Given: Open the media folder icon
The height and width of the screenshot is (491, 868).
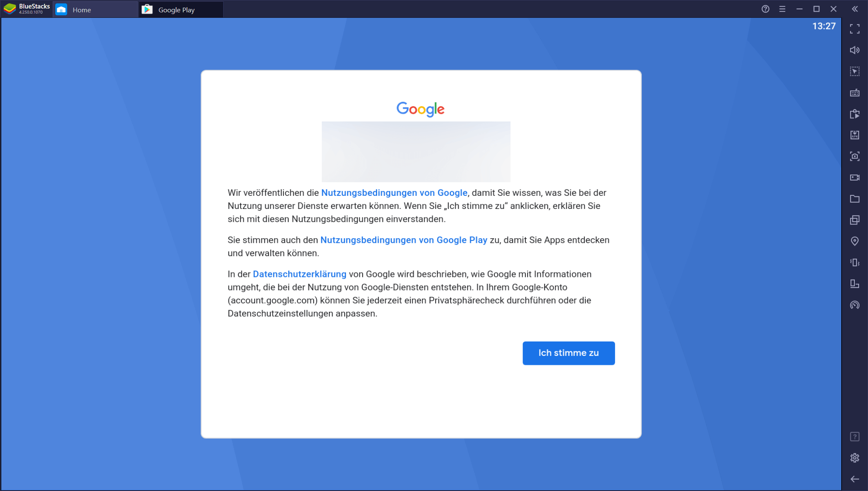Looking at the screenshot, I should tap(854, 199).
